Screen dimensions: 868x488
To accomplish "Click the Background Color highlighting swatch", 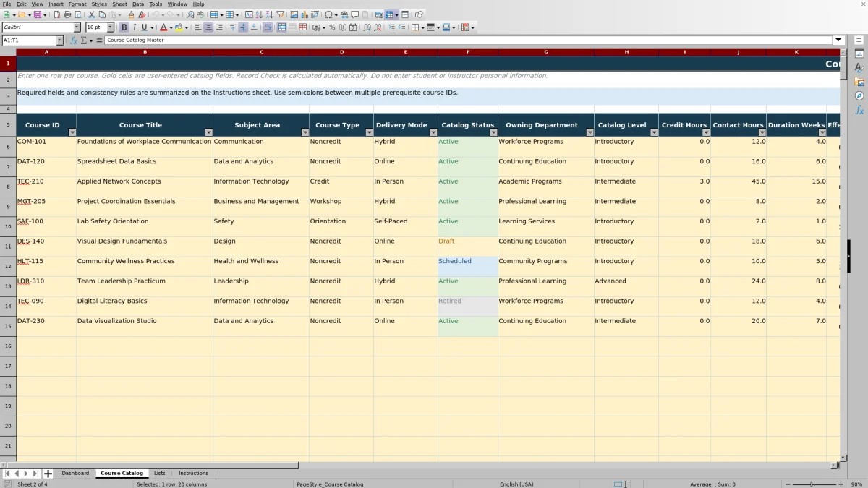I will point(177,27).
